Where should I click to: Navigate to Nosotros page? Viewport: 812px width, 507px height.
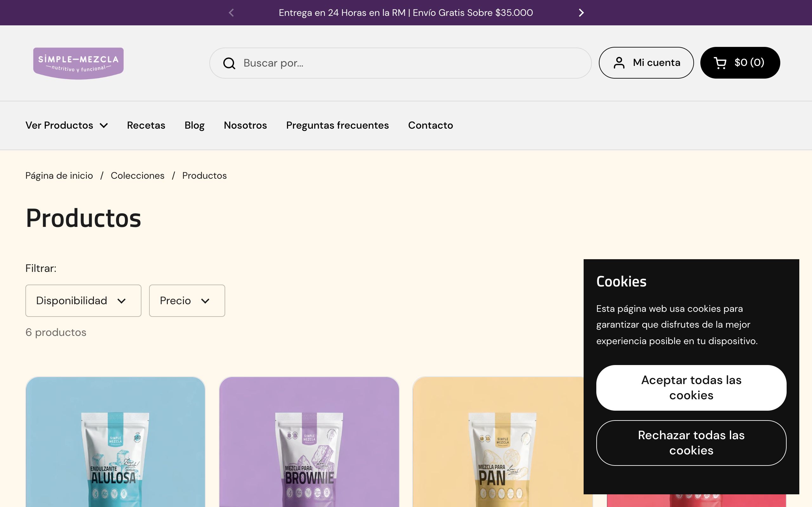[x=245, y=125]
